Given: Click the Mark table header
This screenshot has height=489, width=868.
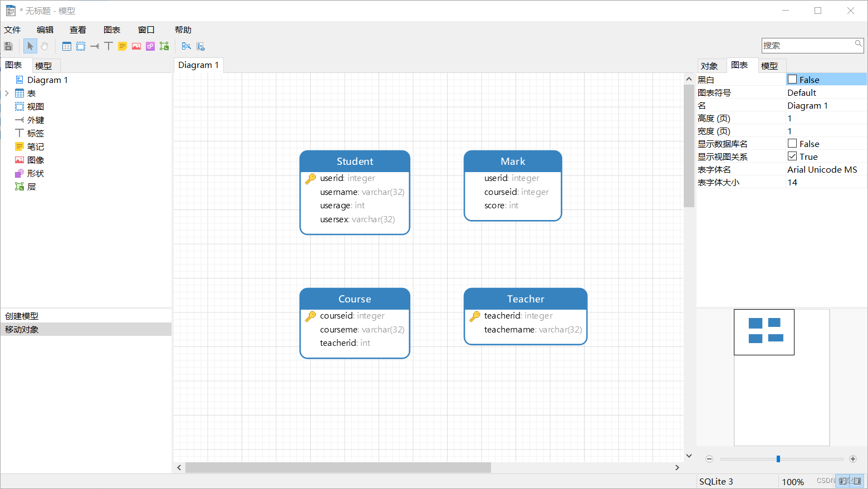Looking at the screenshot, I should pyautogui.click(x=513, y=162).
